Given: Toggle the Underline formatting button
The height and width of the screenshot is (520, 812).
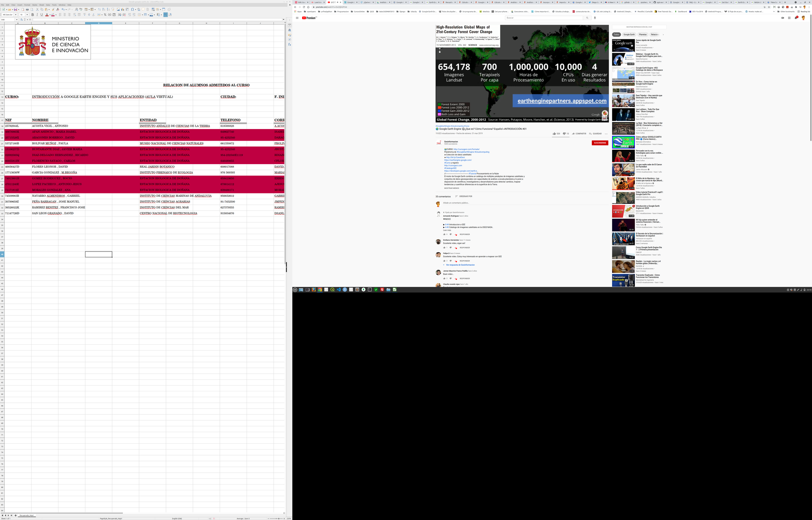Looking at the screenshot, I should (42, 15).
